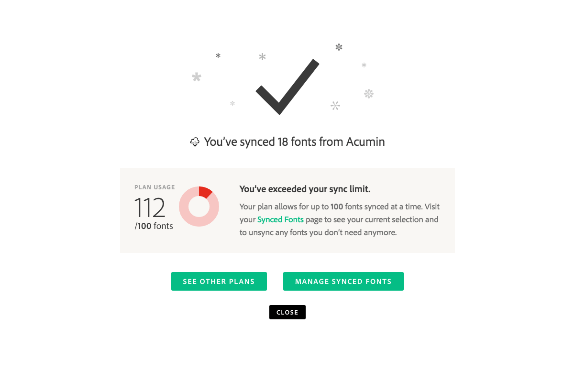Image resolution: width=575 pixels, height=392 pixels.
Task: Close the sync confirmation dialog
Action: (287, 312)
